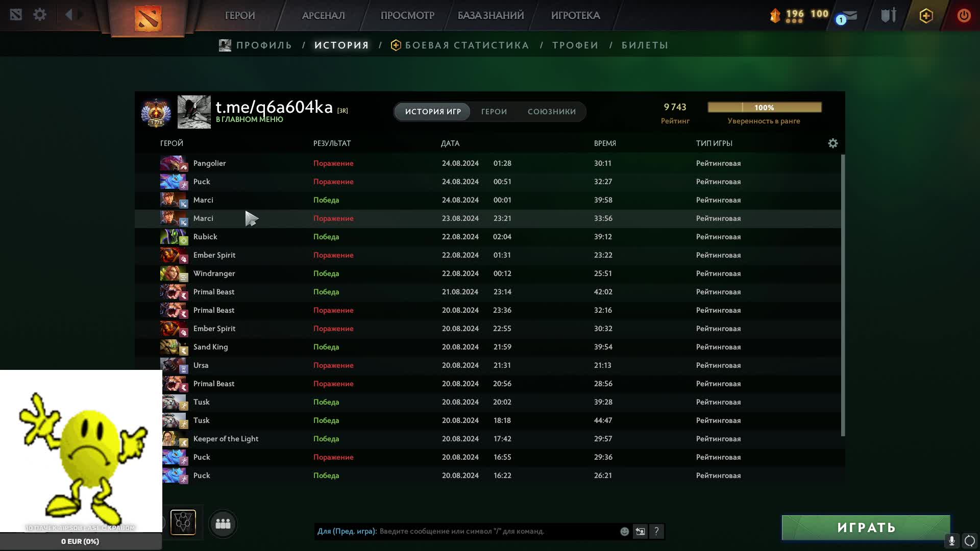Open chat help question mark
The image size is (980, 551).
pos(656,532)
